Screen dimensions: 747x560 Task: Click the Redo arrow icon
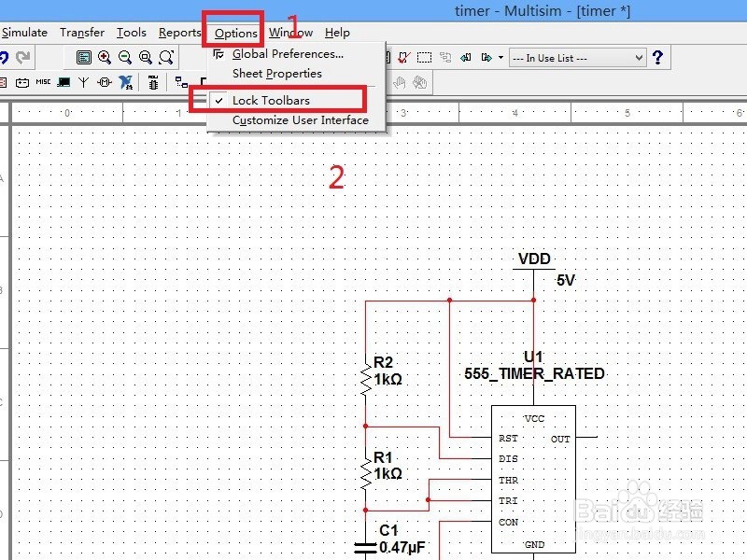tap(22, 58)
